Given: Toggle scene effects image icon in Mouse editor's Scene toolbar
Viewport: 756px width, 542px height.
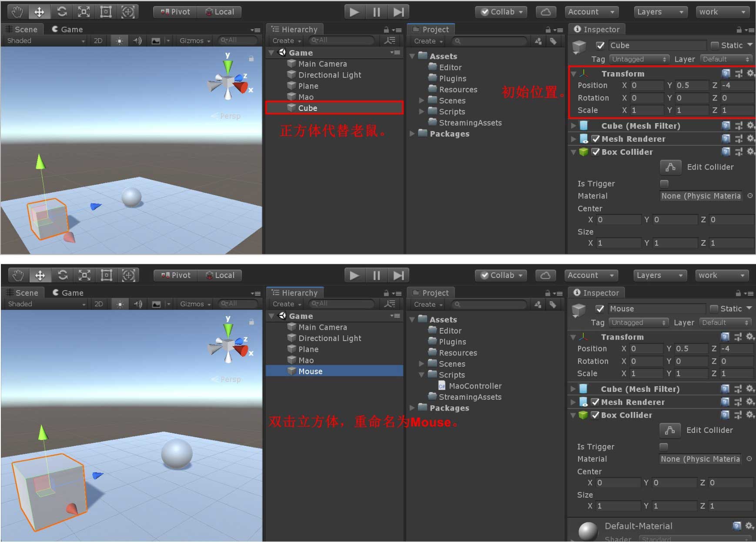Looking at the screenshot, I should click(156, 304).
